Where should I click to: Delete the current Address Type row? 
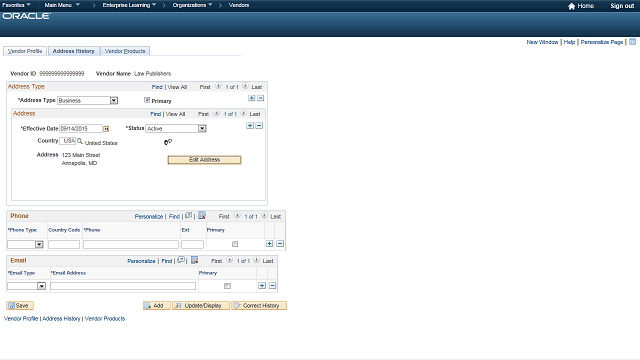point(261,98)
